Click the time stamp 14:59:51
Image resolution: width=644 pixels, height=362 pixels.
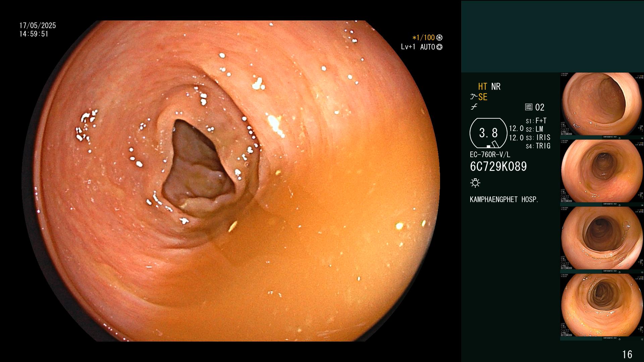[34, 34]
